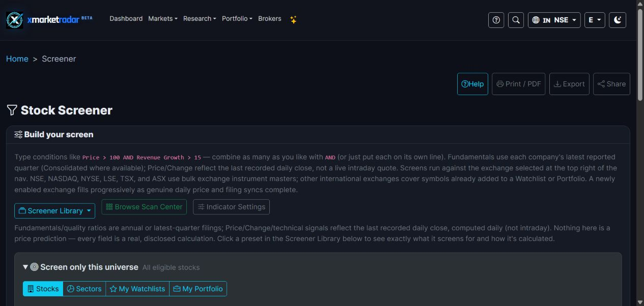
Task: Click the scrollbar up arrow
Action: (x=640, y=4)
